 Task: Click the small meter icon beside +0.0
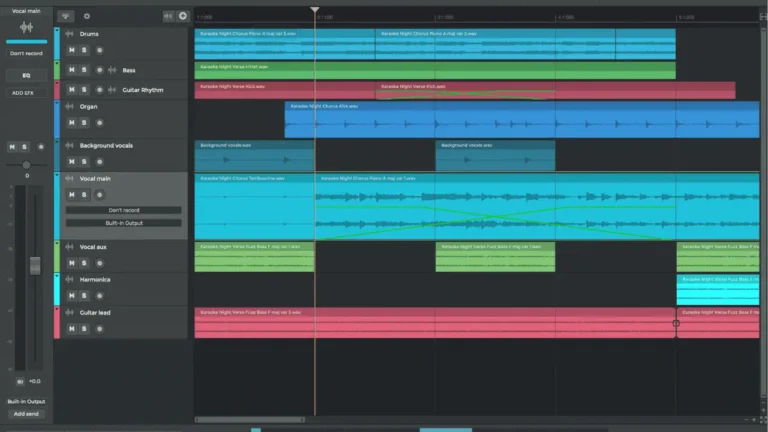click(x=20, y=381)
